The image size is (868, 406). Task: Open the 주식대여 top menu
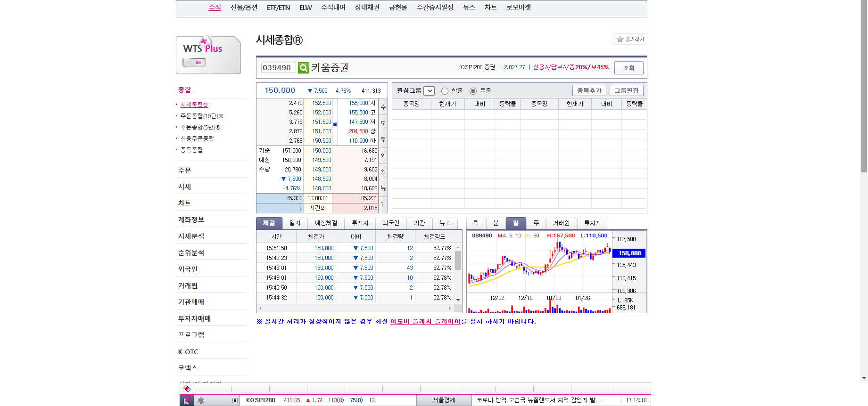(333, 8)
